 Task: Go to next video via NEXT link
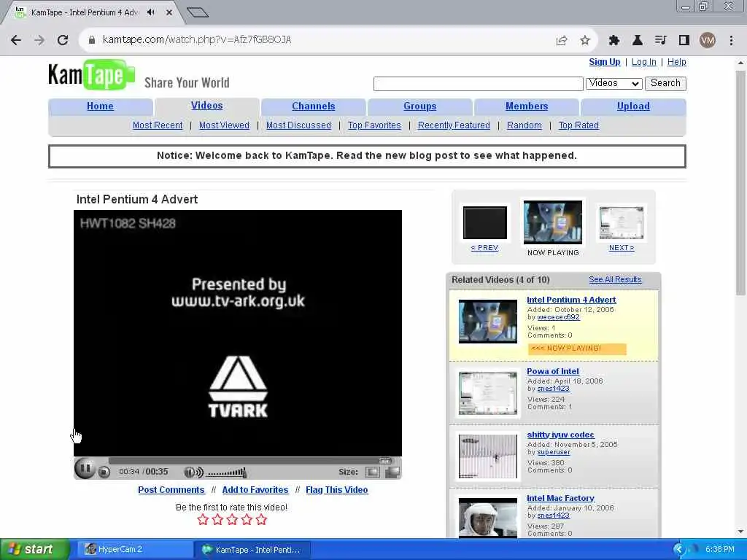622,248
